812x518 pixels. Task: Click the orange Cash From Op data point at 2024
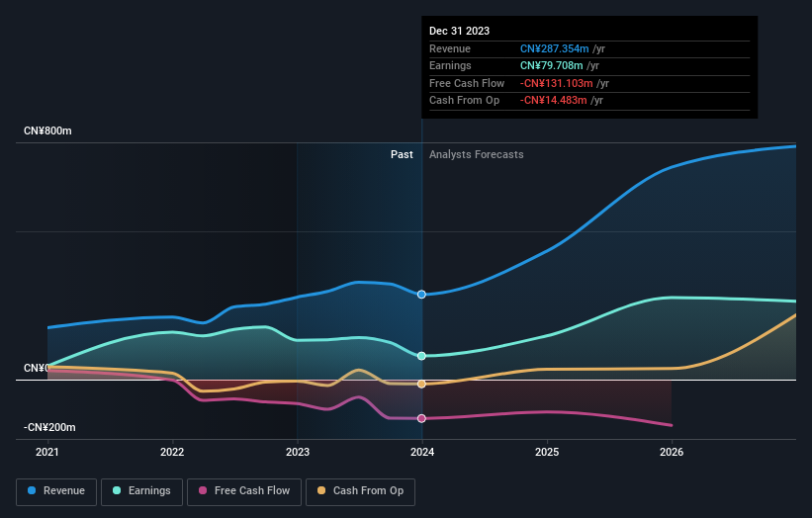421,384
